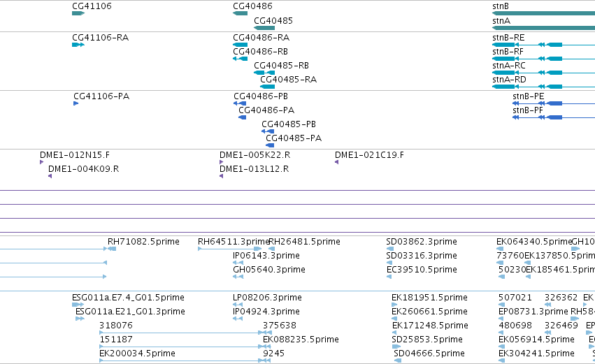595x364 pixels.
Task: Select the LP08206.3prime label
Action: click(x=268, y=298)
